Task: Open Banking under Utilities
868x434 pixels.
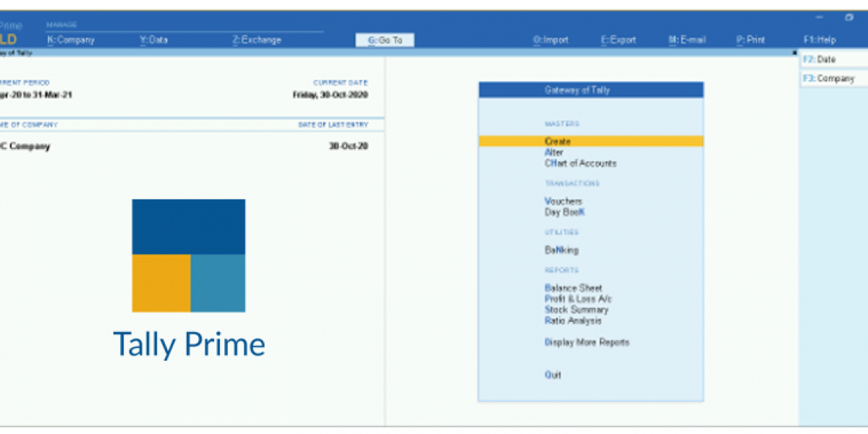Action: coord(561,250)
